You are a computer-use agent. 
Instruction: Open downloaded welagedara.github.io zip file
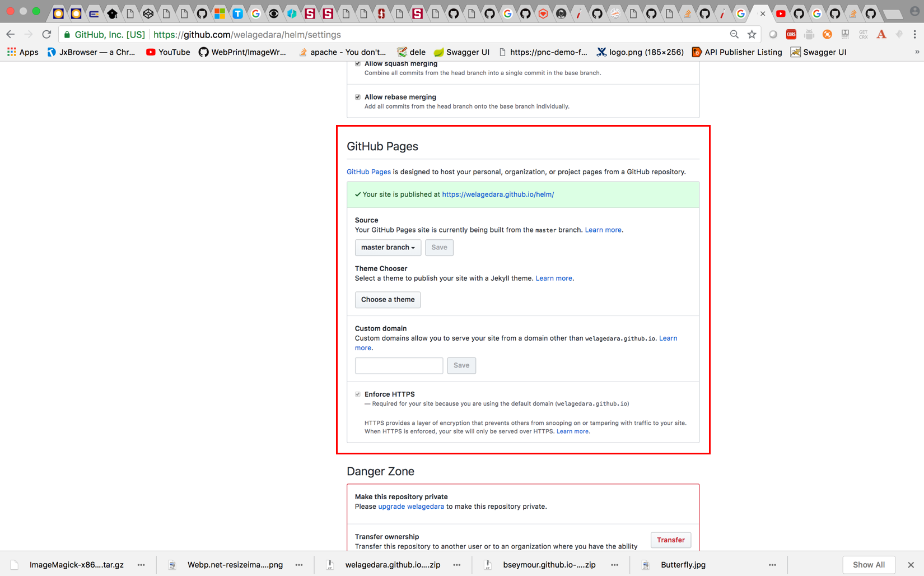[384, 565]
